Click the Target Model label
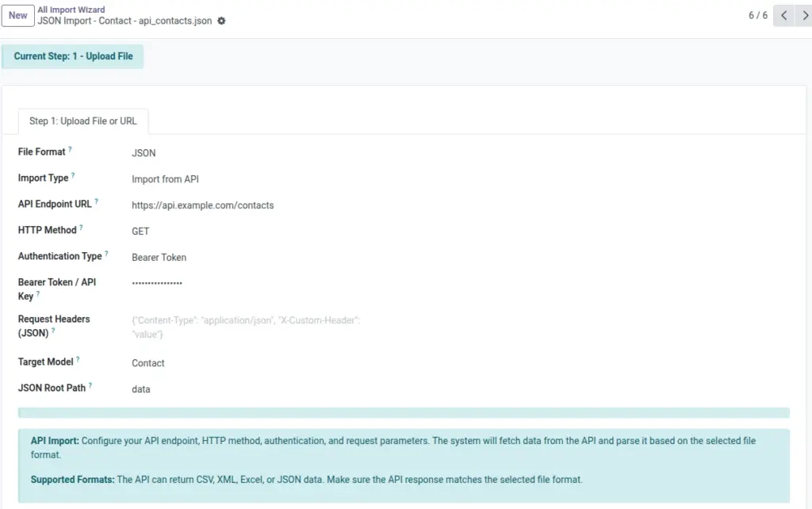The width and height of the screenshot is (812, 509). point(45,362)
